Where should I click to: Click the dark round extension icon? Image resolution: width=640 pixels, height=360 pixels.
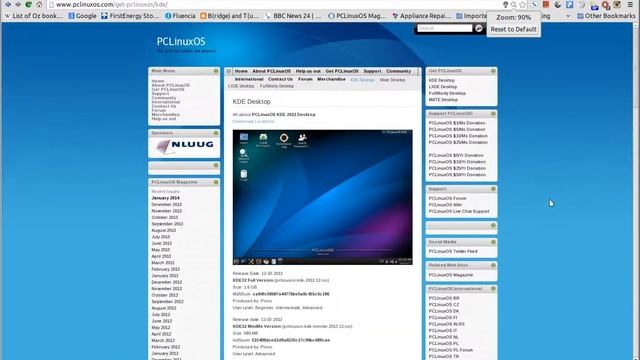558,4
